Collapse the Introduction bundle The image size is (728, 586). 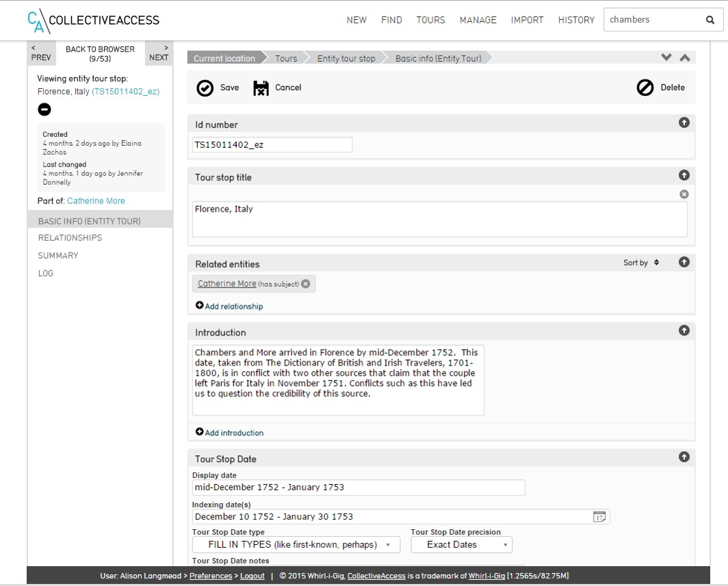pyautogui.click(x=684, y=331)
